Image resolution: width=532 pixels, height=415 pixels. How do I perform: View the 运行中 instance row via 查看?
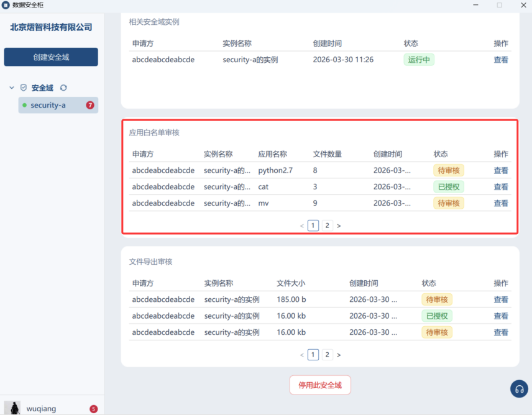[501, 60]
